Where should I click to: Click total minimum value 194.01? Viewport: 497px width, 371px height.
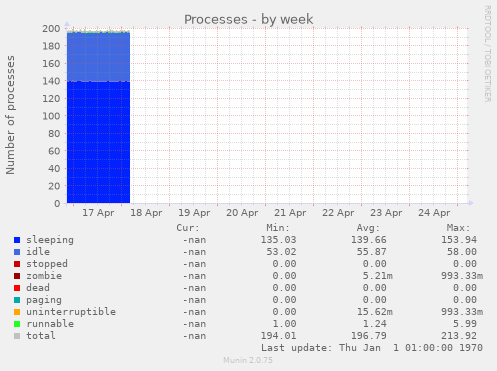point(278,336)
